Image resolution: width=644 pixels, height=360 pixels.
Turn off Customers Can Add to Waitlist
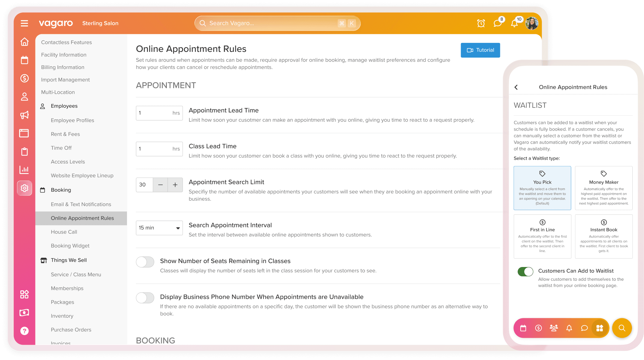[x=525, y=271]
